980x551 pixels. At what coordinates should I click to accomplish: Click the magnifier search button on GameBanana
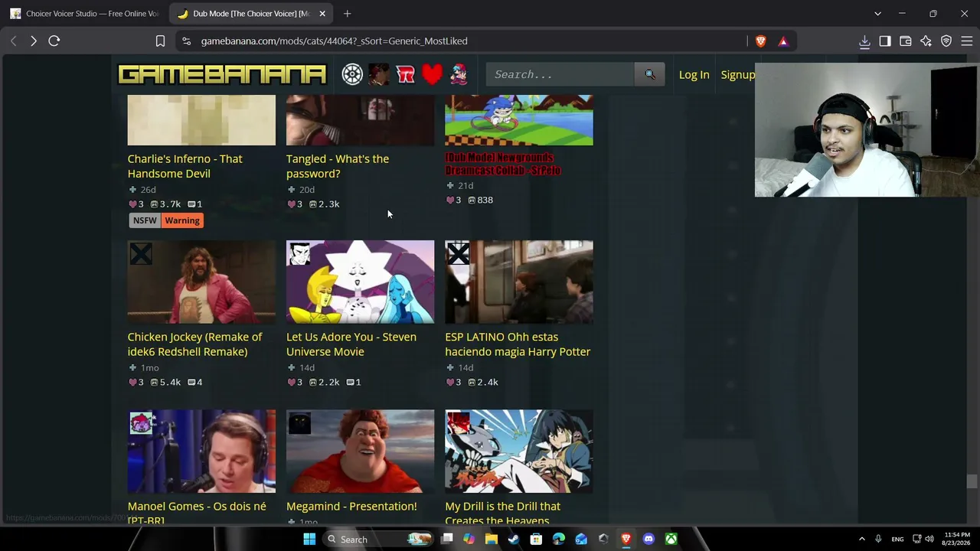point(650,74)
